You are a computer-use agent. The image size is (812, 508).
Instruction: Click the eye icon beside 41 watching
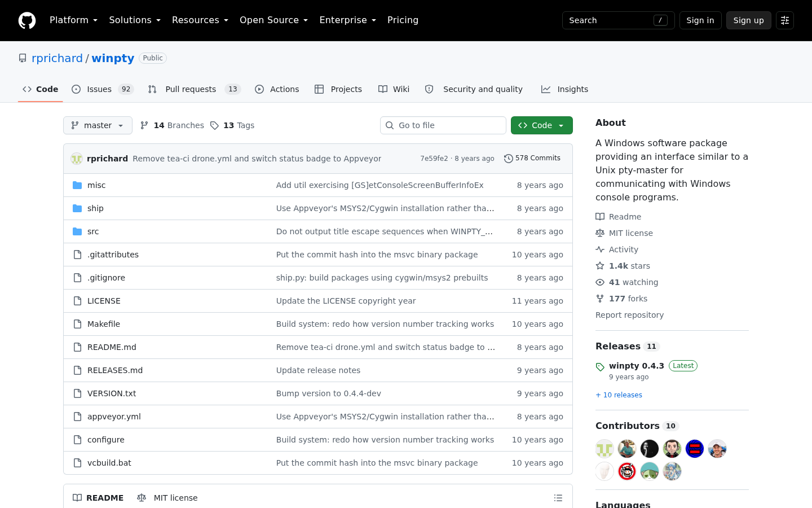600,282
